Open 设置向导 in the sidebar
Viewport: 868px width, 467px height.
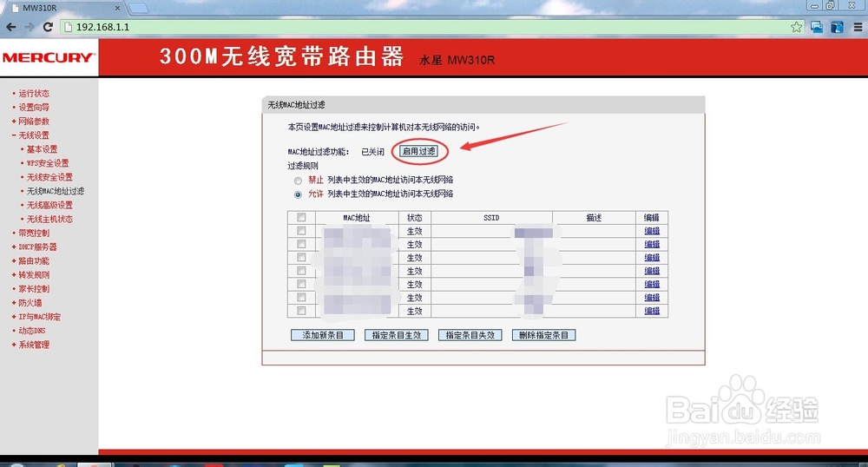pos(34,108)
